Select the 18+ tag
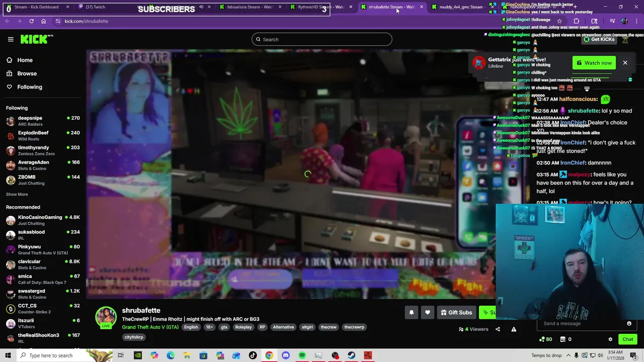The height and width of the screenshot is (362, 644). 209,327
